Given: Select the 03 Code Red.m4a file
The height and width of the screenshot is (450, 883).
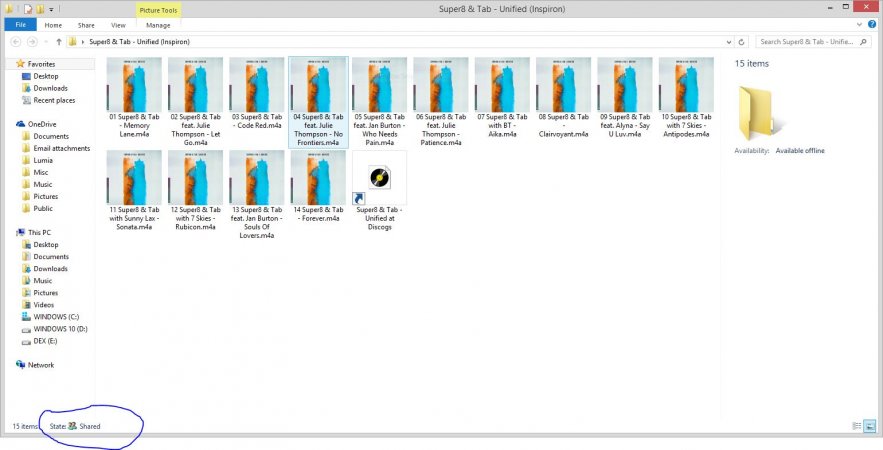Looking at the screenshot, I should coord(257,93).
